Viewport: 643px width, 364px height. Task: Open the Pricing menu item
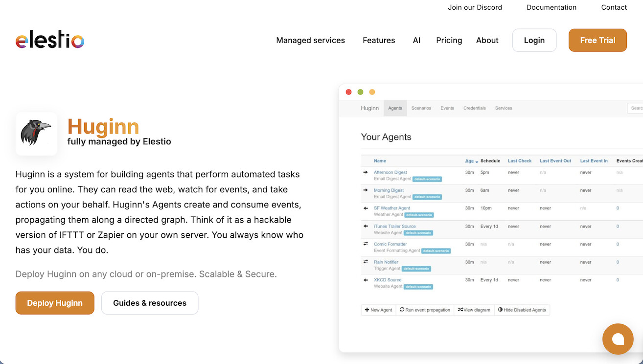point(449,40)
